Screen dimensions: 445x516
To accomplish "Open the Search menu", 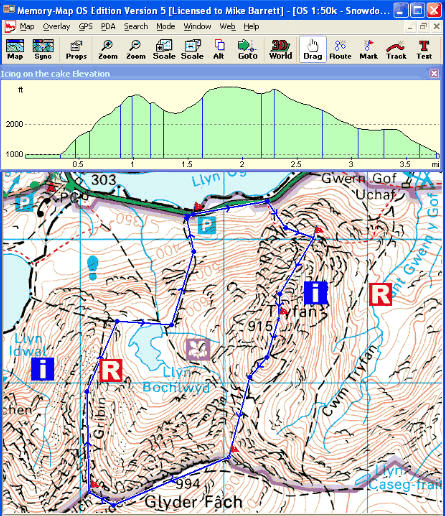I will click(136, 26).
